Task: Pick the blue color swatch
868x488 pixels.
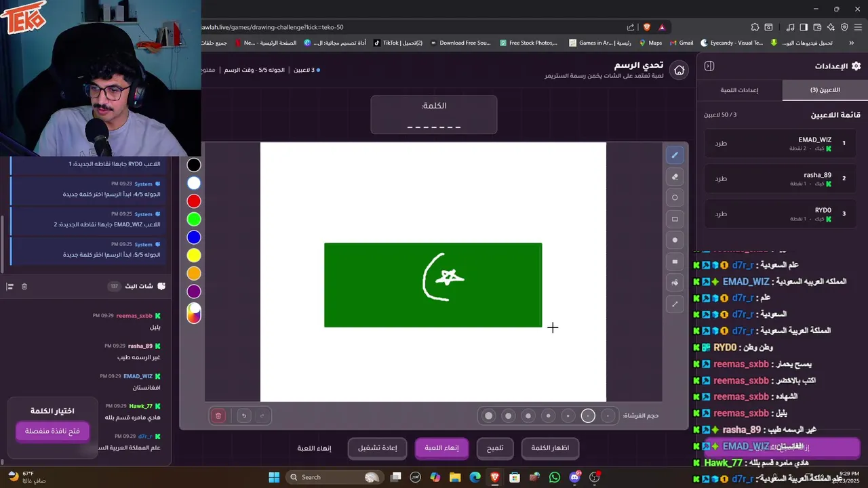Action: point(194,237)
